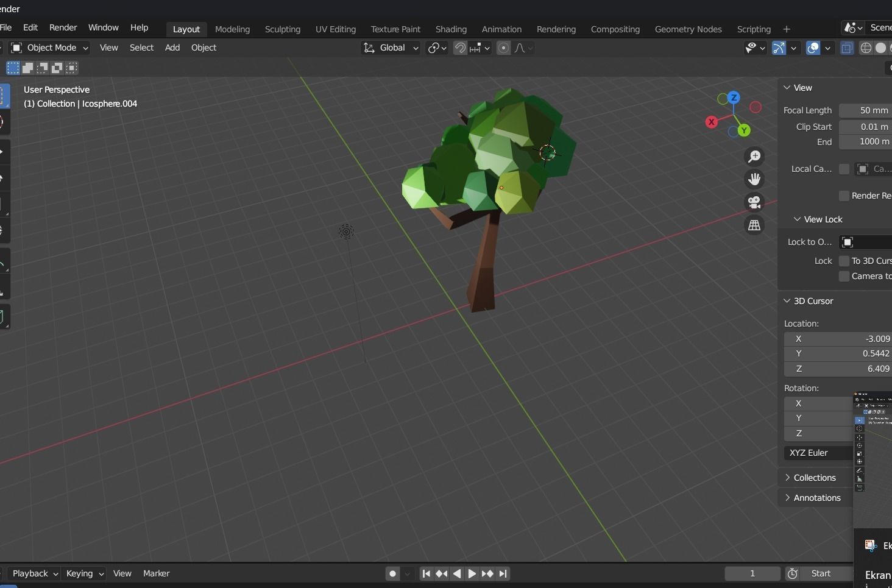The width and height of the screenshot is (892, 588).
Task: Jump to the first frame
Action: tap(427, 573)
